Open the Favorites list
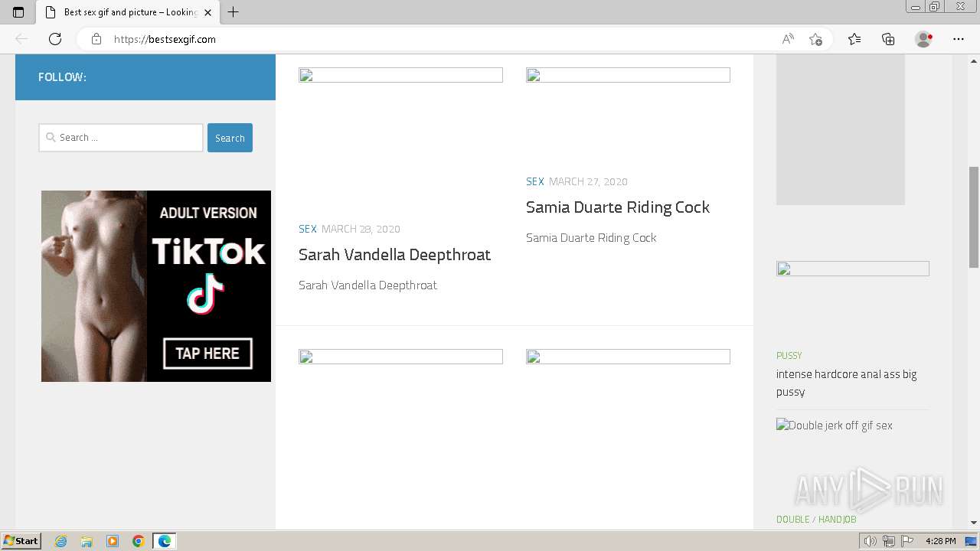The height and width of the screenshot is (551, 980). tap(854, 39)
